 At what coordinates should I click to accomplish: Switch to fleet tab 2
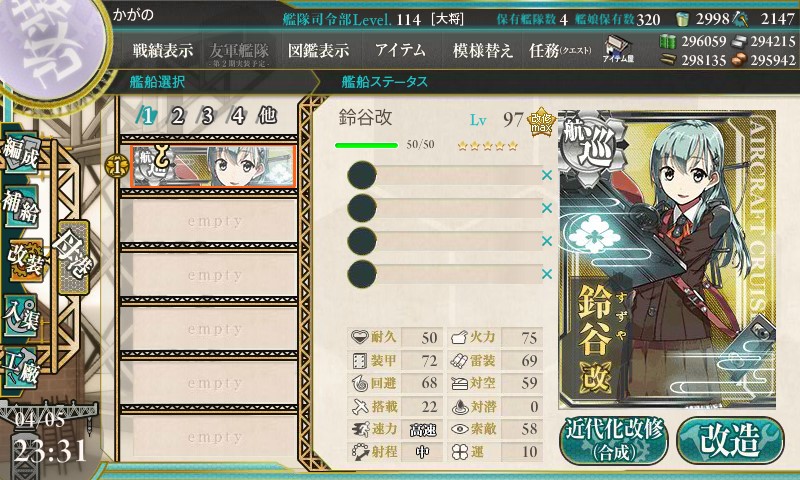[177, 116]
